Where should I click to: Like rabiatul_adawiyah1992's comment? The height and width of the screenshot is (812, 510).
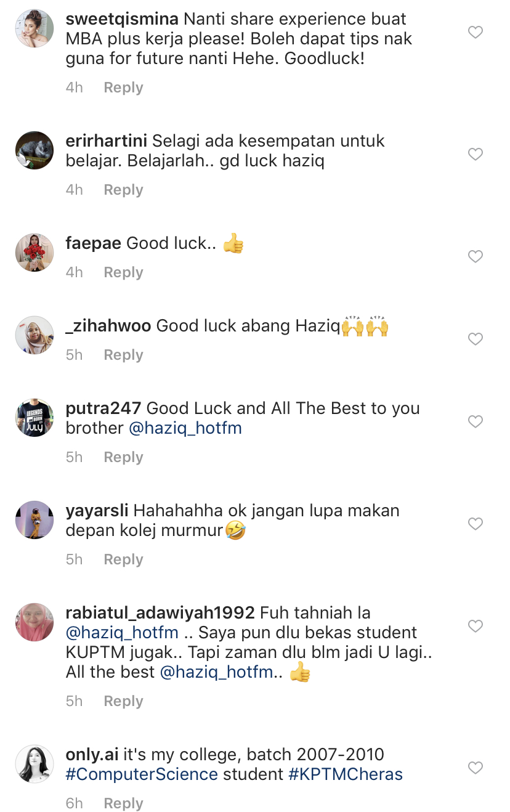click(476, 626)
